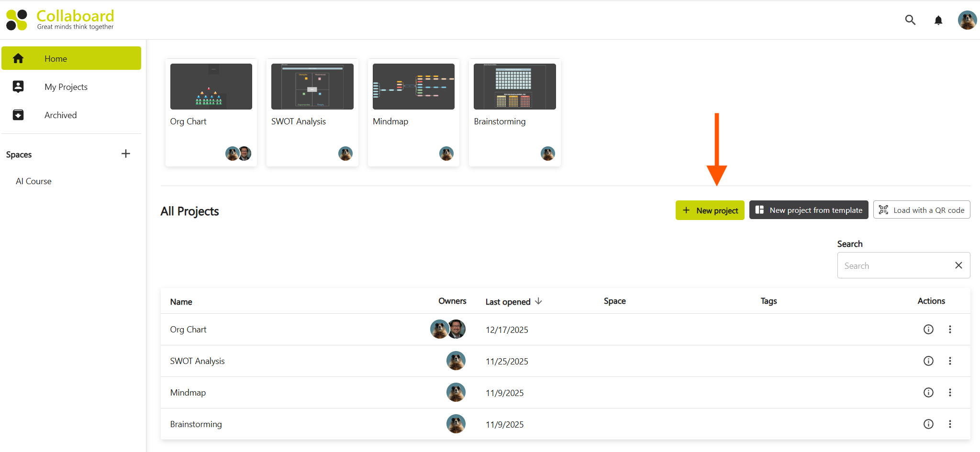This screenshot has height=452, width=980.
Task: Open more actions for SWOT Analysis row
Action: click(x=950, y=361)
